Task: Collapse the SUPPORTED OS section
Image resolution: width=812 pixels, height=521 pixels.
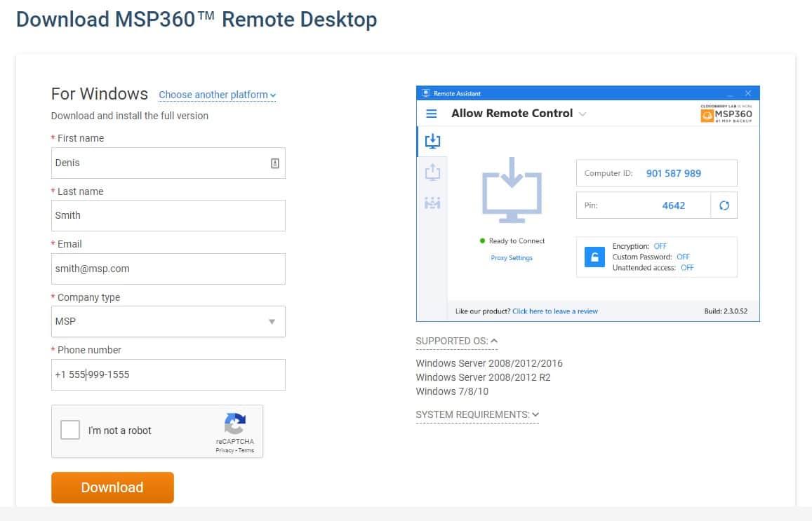Action: (457, 341)
